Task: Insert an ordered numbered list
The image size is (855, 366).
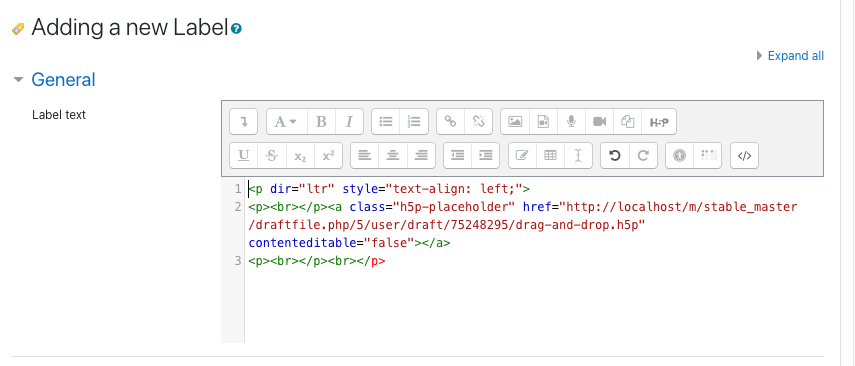Action: click(x=414, y=121)
